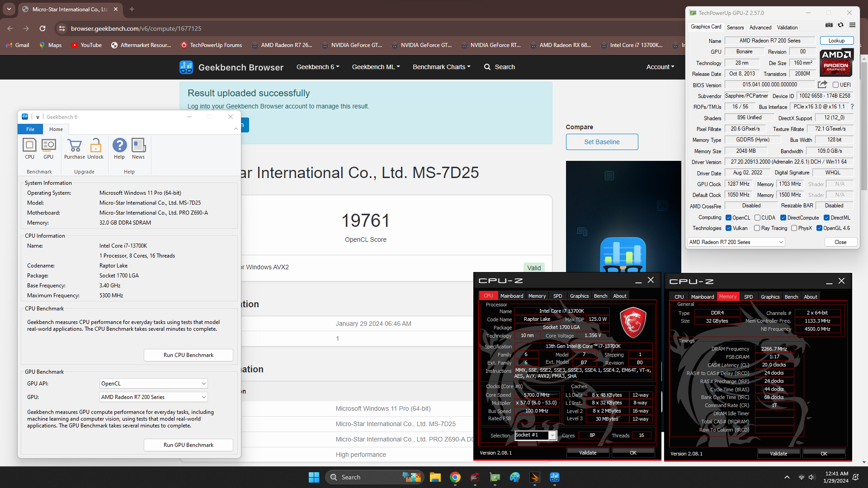This screenshot has height=488, width=868.
Task: Click the Geekbench Browser logo
Action: point(186,67)
